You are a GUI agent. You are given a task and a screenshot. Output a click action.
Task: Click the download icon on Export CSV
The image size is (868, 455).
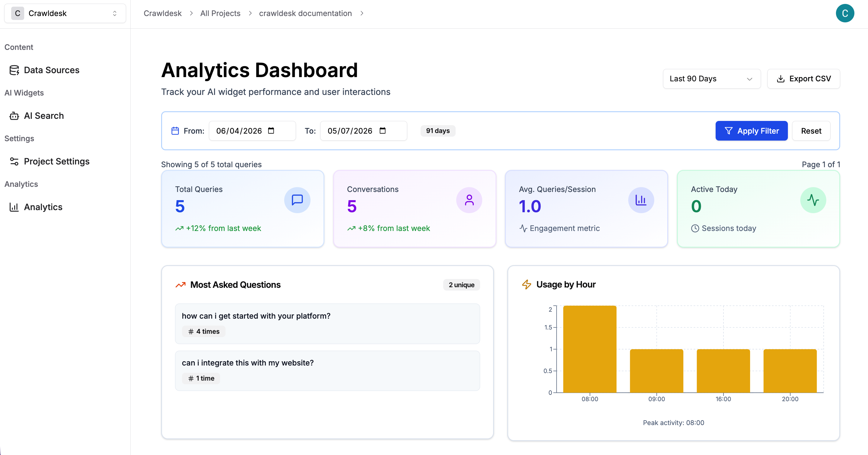(x=780, y=79)
